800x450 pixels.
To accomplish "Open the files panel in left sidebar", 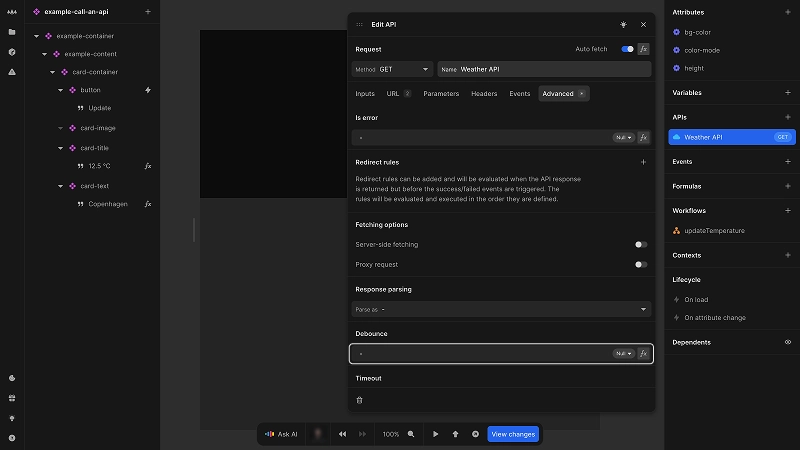I will click(12, 32).
